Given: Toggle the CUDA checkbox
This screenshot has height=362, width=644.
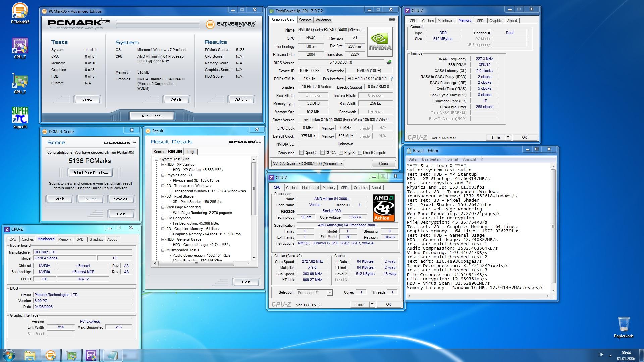Looking at the screenshot, I should pyautogui.click(x=322, y=153).
